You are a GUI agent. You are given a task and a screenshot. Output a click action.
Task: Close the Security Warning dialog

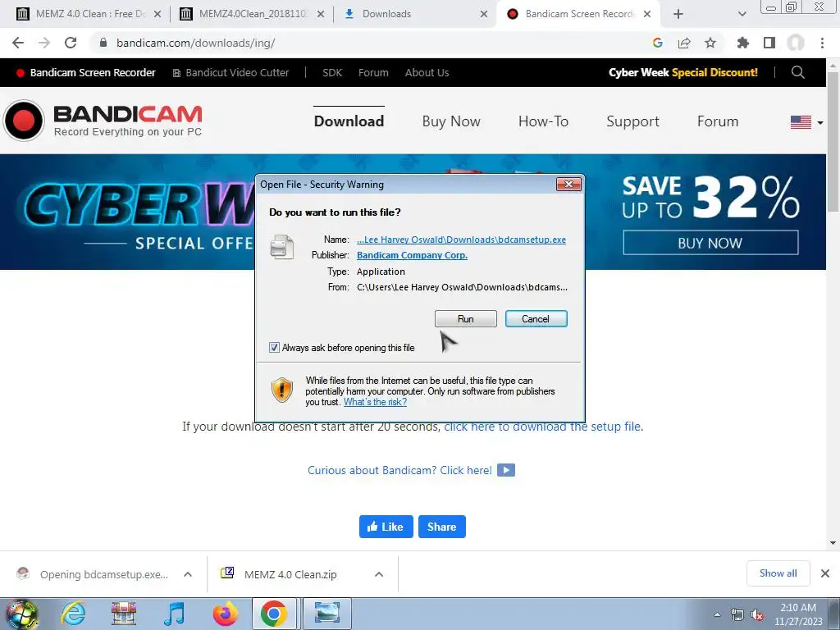click(568, 185)
